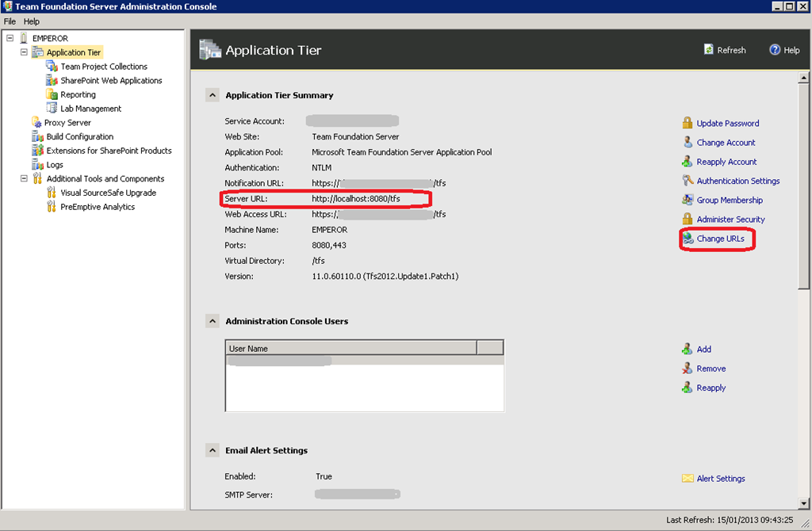Click the User Name column header
The image size is (812, 531).
(x=351, y=348)
